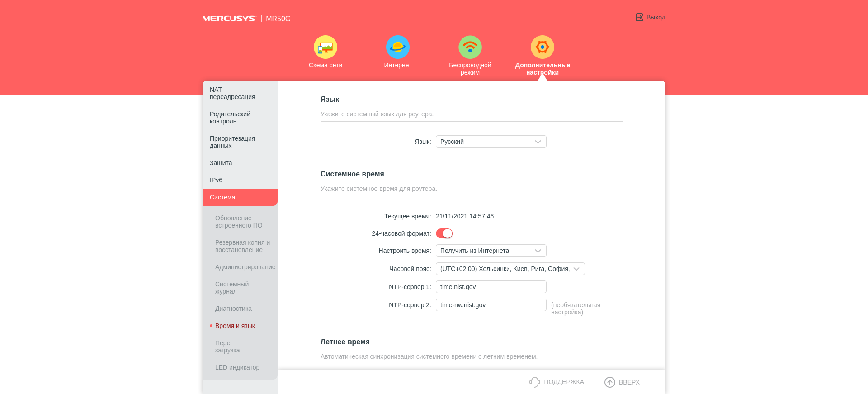Open the Обновление встроенного ПО submenu

tap(239, 222)
